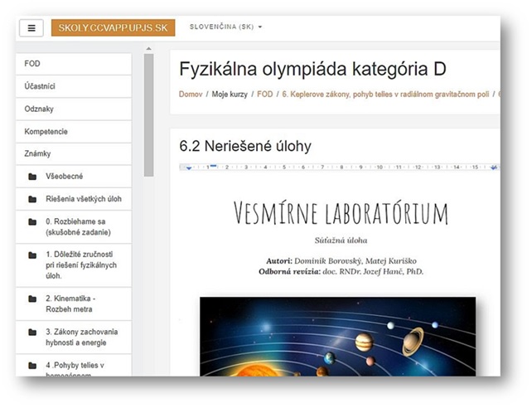The image size is (532, 408).
Task: Open Účastníci in the side menu
Action: (73, 86)
